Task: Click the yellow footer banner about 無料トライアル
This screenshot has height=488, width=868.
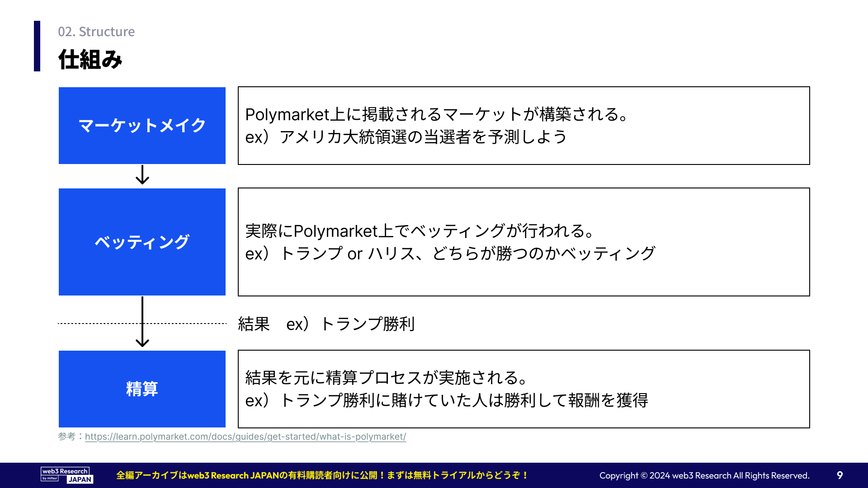Action: click(x=322, y=475)
